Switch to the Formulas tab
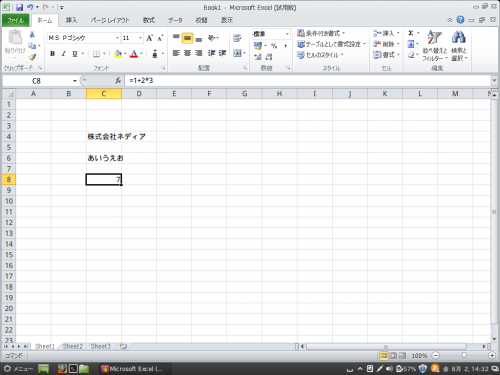This screenshot has width=500, height=375. pos(149,20)
